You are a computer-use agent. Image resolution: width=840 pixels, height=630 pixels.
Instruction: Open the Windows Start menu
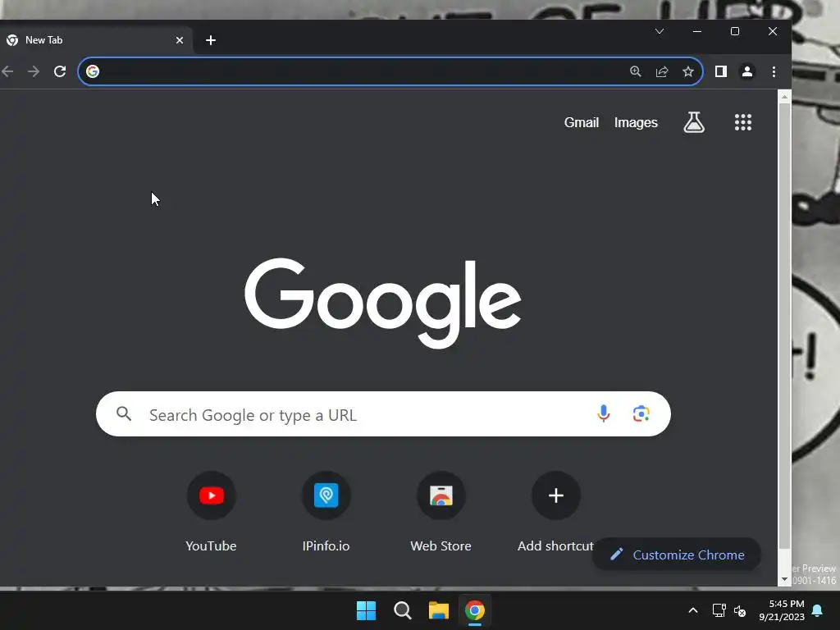click(x=366, y=610)
